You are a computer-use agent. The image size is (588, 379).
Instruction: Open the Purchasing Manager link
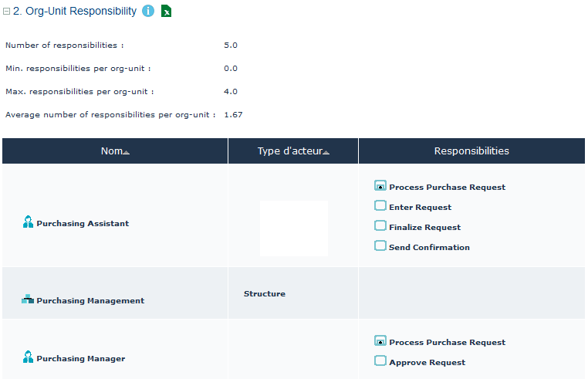click(80, 359)
